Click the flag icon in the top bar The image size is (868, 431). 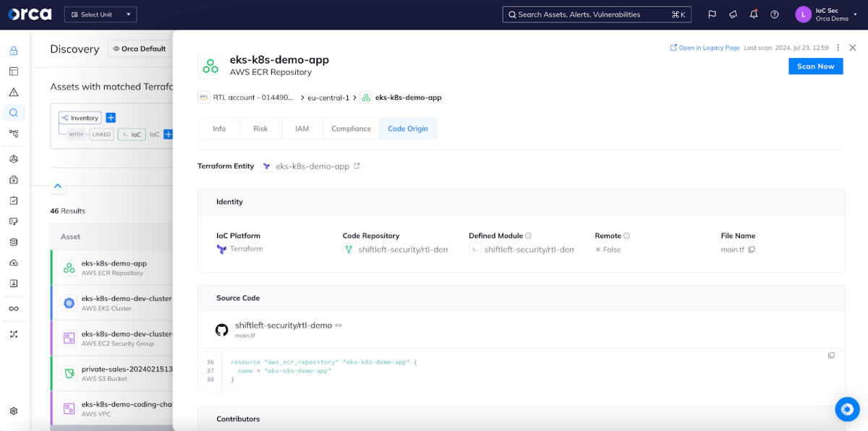coord(712,14)
